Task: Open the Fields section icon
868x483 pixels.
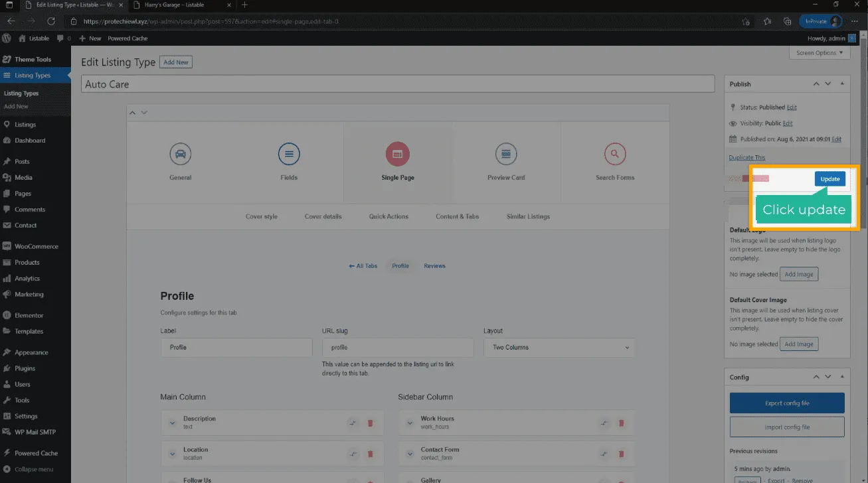Action: [x=289, y=155]
